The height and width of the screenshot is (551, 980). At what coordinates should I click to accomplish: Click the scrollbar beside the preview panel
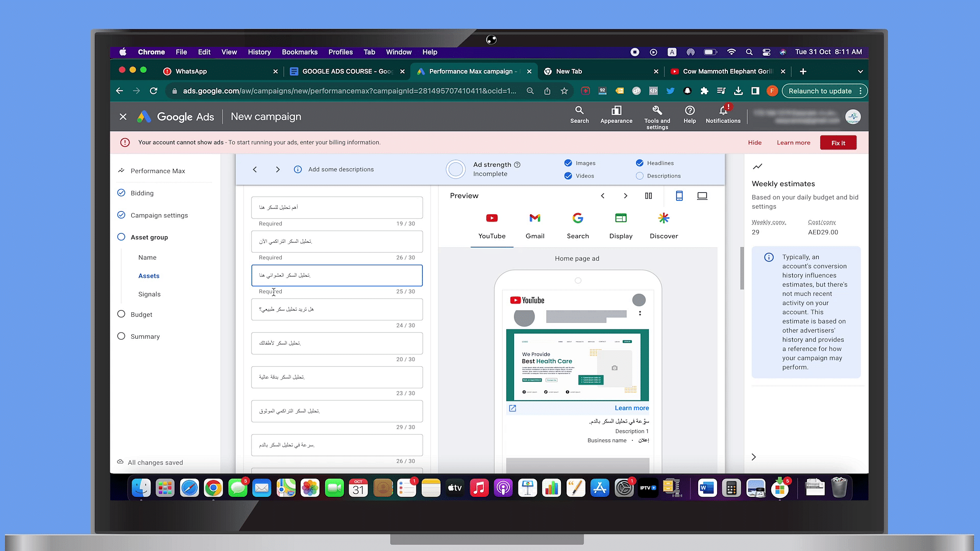[x=742, y=268]
